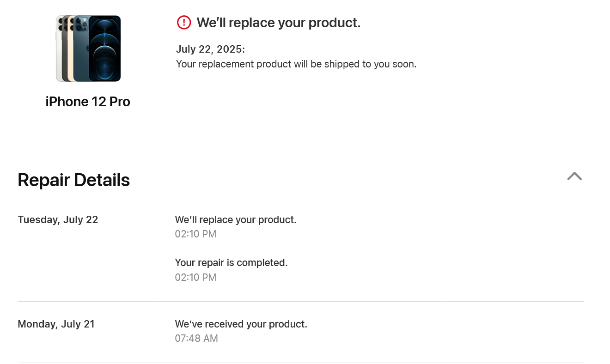Screen dimensions: 610x364
Task: Select the Repair Details heading
Action: tap(73, 180)
